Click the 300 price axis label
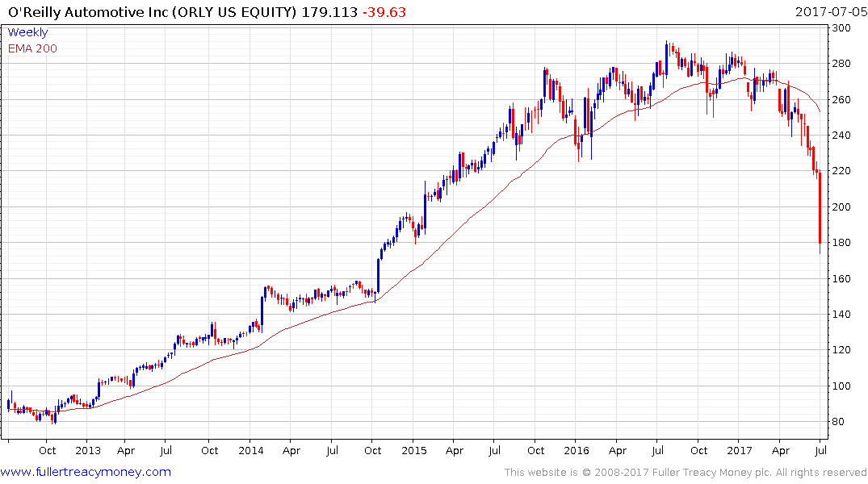Viewport: 868px width, 484px height. point(841,28)
